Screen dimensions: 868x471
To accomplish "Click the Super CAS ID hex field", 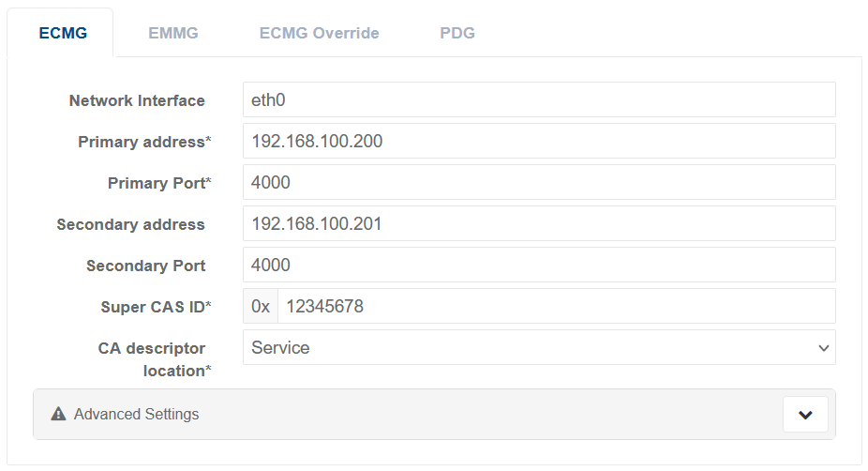I will [x=556, y=306].
